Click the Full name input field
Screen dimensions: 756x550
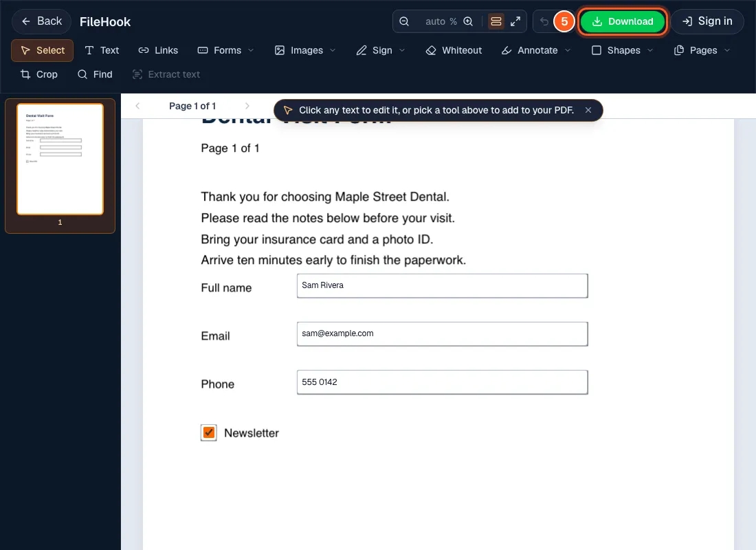442,286
